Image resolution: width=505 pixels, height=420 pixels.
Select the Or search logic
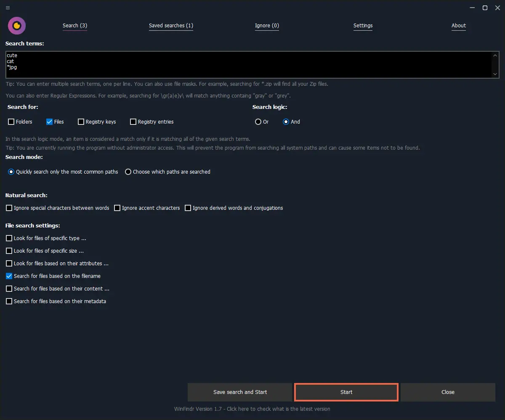pos(258,122)
